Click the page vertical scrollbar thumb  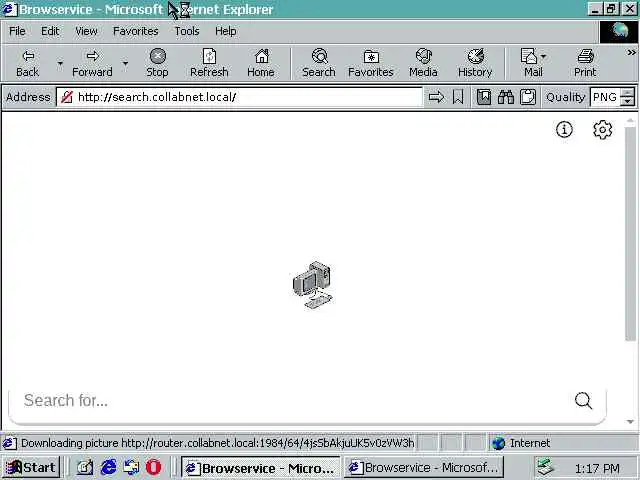click(x=630, y=233)
